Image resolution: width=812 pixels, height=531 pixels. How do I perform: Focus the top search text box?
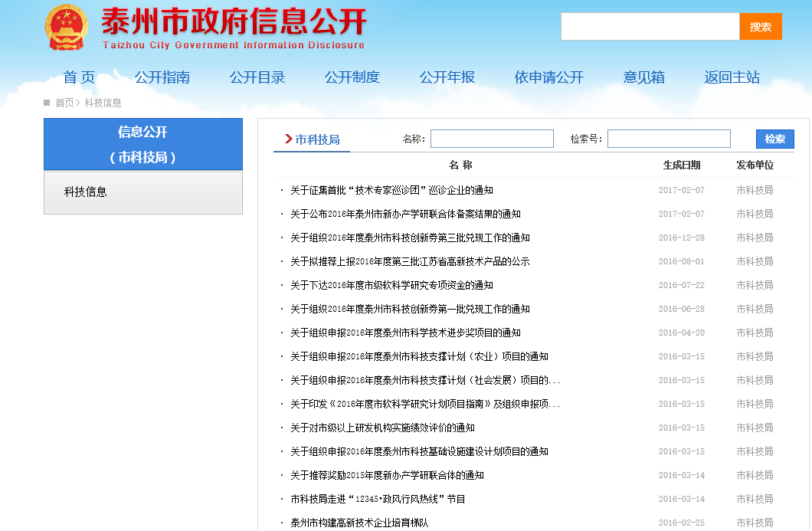click(x=650, y=27)
